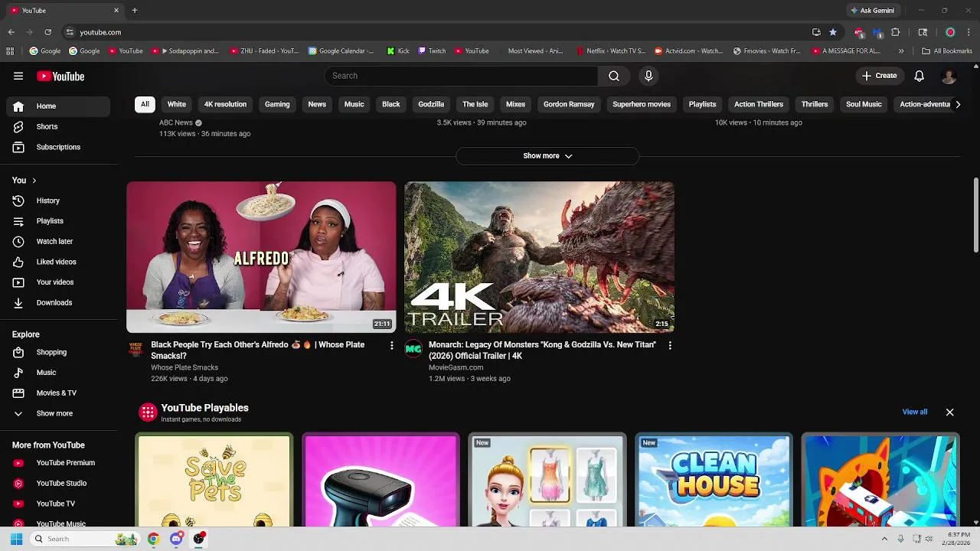
Task: Open Downloads in the sidebar
Action: coord(60,302)
